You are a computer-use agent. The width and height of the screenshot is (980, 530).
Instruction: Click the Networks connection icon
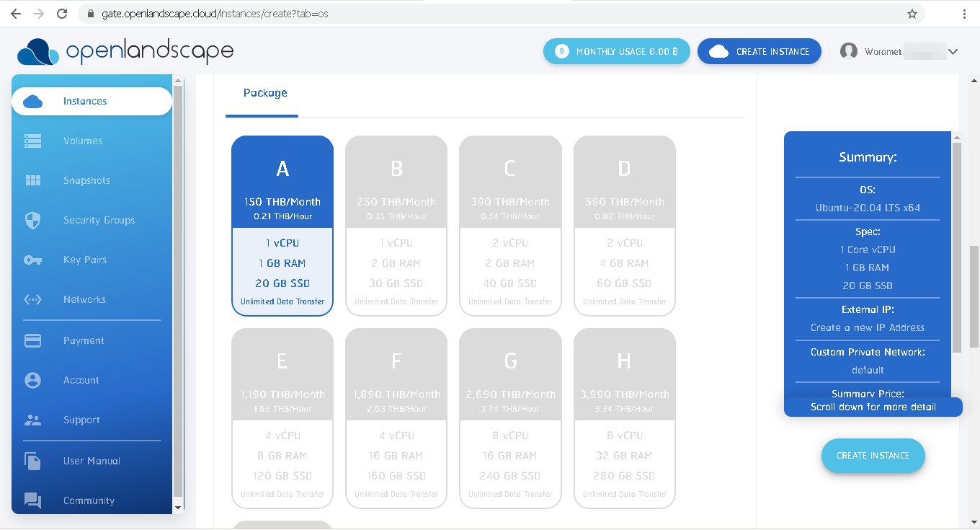pyautogui.click(x=33, y=300)
